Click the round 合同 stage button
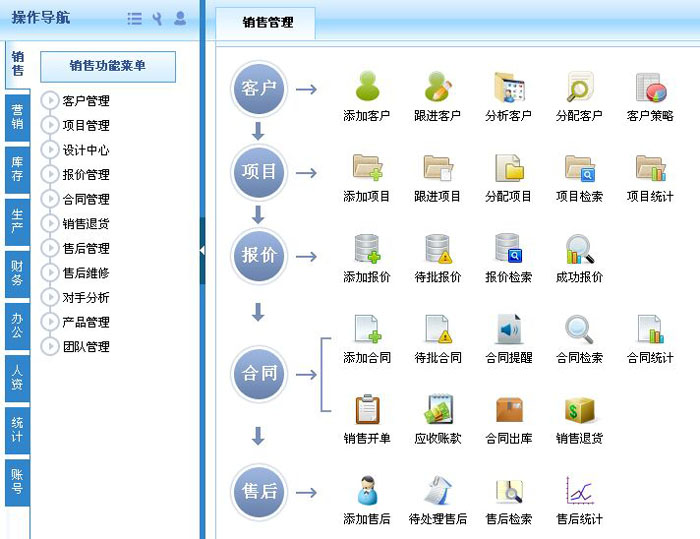Viewport: 700px width, 539px height. (x=259, y=374)
